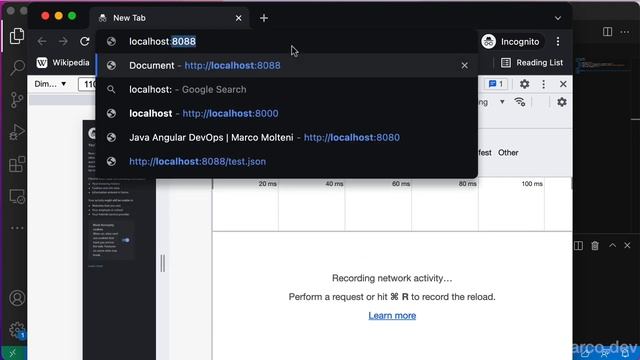Remove the Document localhost:8088 suggestion
Image resolution: width=640 pixels, height=360 pixels.
[x=464, y=65]
